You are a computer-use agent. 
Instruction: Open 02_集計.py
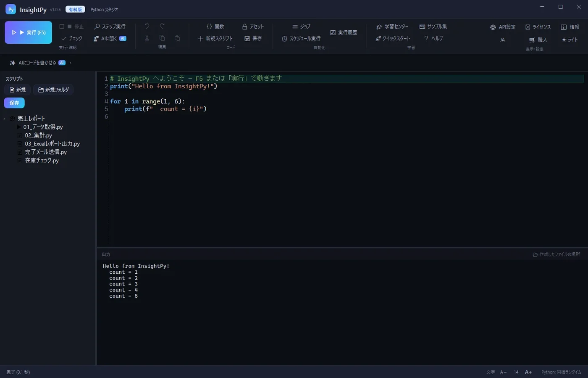coord(38,135)
